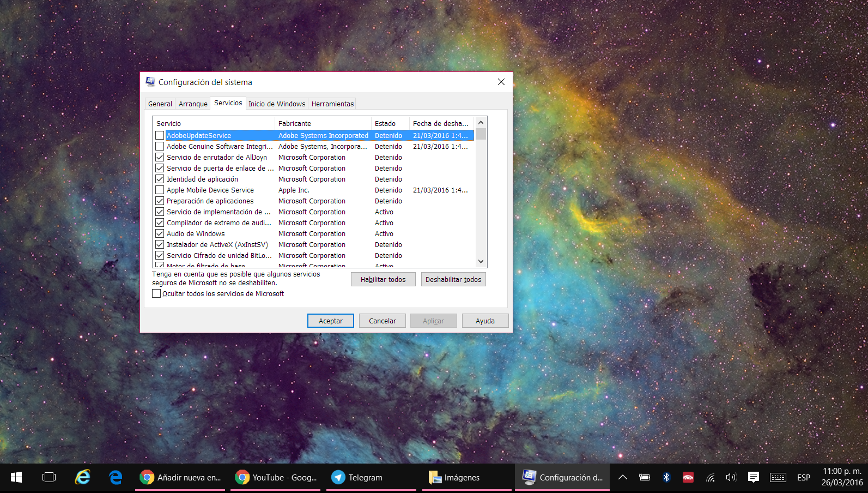Open the volume control tray icon
This screenshot has height=493, width=868.
pyautogui.click(x=731, y=477)
